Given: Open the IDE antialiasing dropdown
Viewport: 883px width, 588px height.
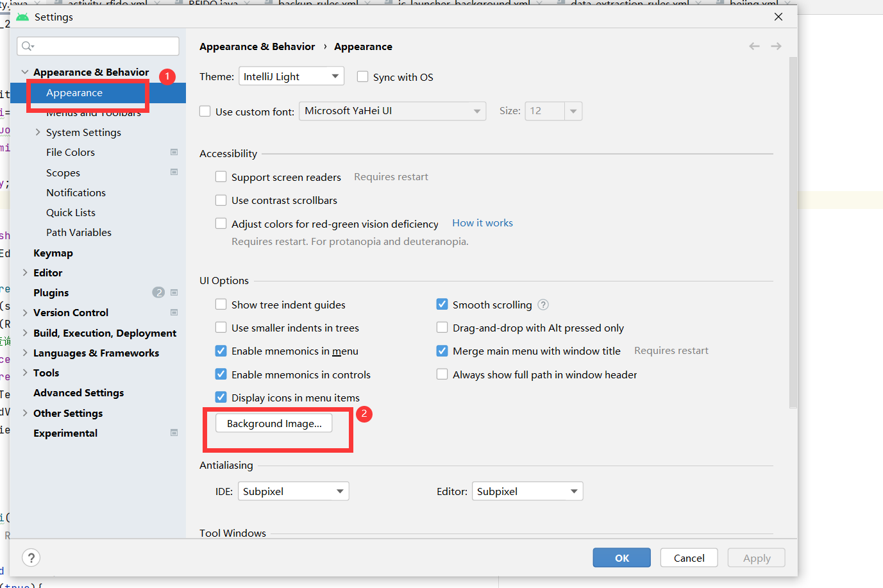Looking at the screenshot, I should (x=293, y=491).
